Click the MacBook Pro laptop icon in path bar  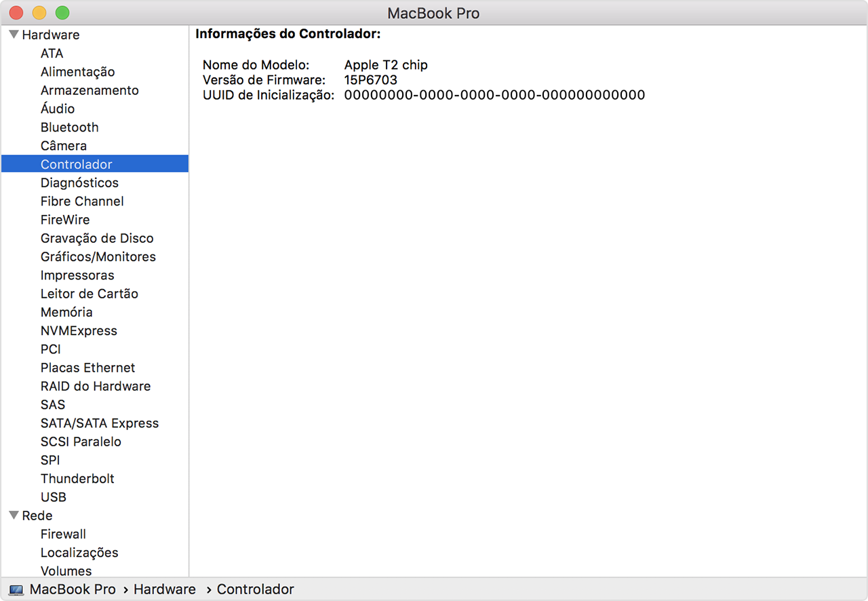click(16, 590)
